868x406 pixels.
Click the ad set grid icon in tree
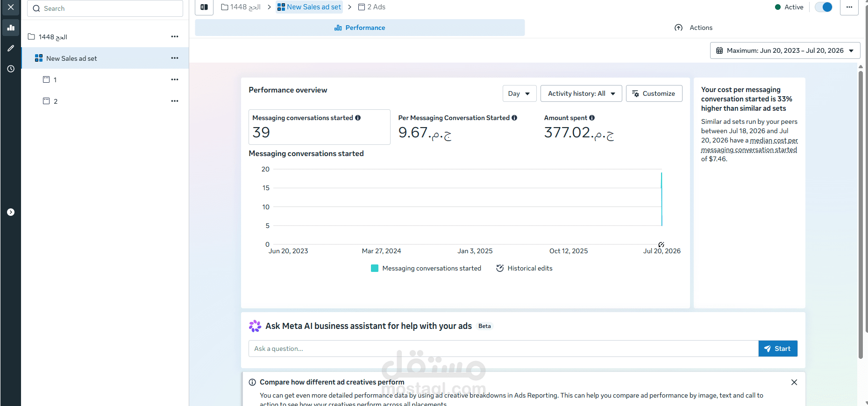[39, 58]
